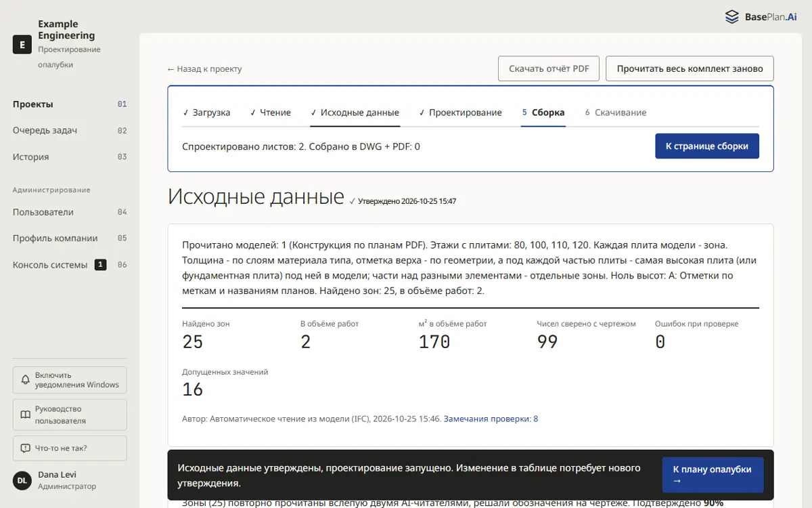Image resolution: width=812 pixels, height=508 pixels.
Task: Select the Чтение step tab
Action: pos(271,112)
